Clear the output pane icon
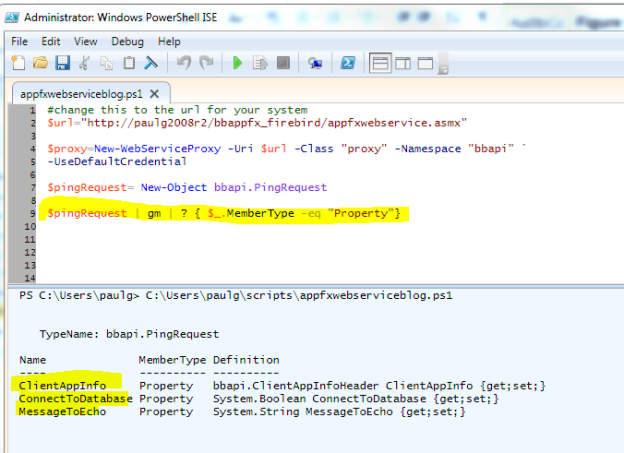624x453 pixels. (x=152, y=63)
